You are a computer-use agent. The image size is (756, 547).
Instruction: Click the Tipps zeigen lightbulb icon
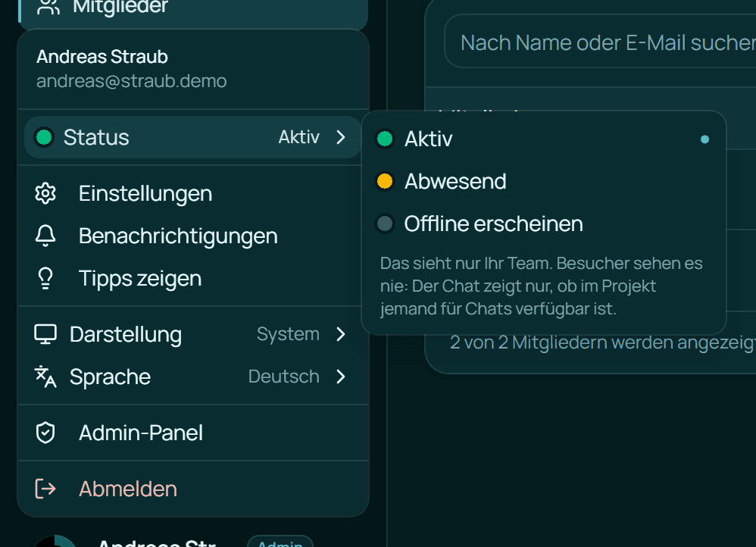[x=45, y=278]
